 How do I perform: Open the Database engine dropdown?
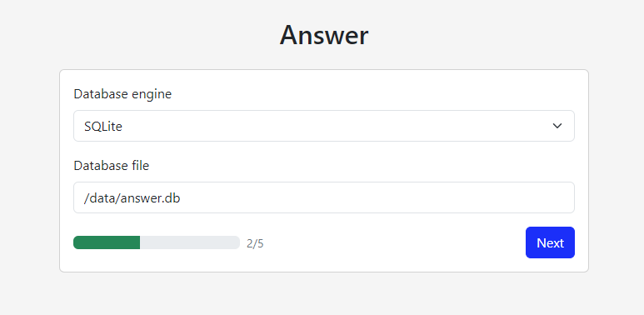323,126
